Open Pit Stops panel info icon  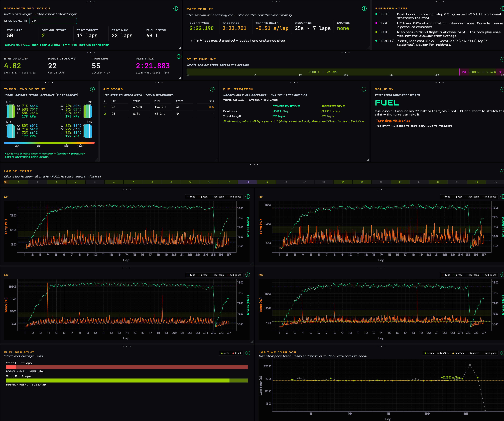click(x=212, y=89)
